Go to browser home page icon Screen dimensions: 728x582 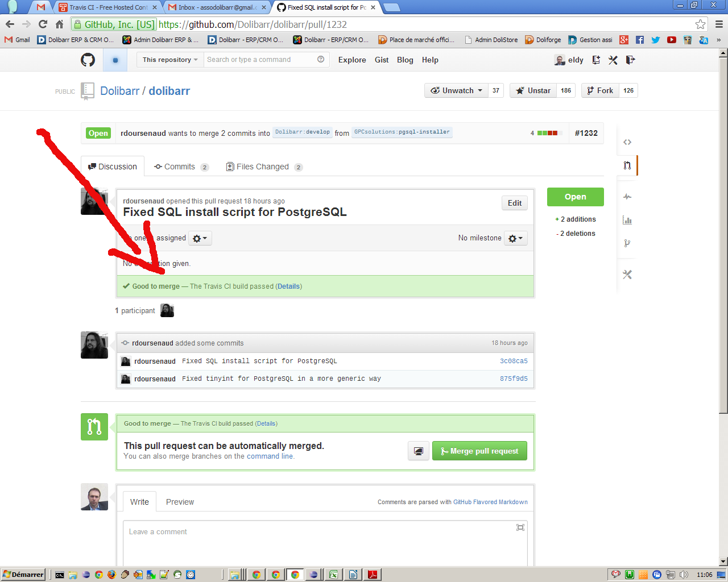click(59, 24)
